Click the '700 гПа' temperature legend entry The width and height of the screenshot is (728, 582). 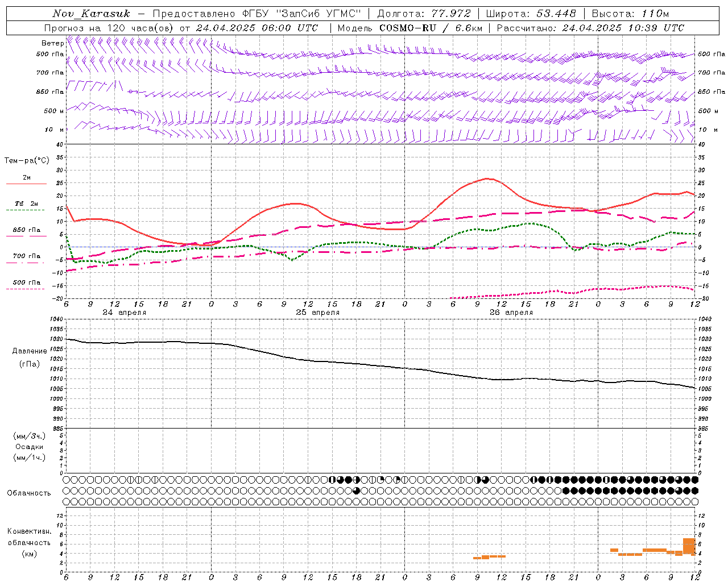tap(27, 256)
